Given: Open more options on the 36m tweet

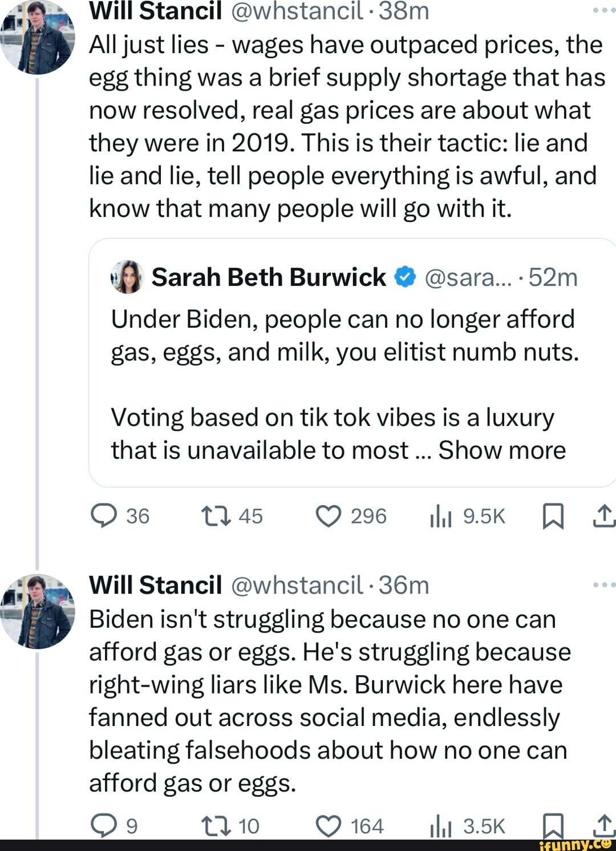Looking at the screenshot, I should [x=603, y=585].
